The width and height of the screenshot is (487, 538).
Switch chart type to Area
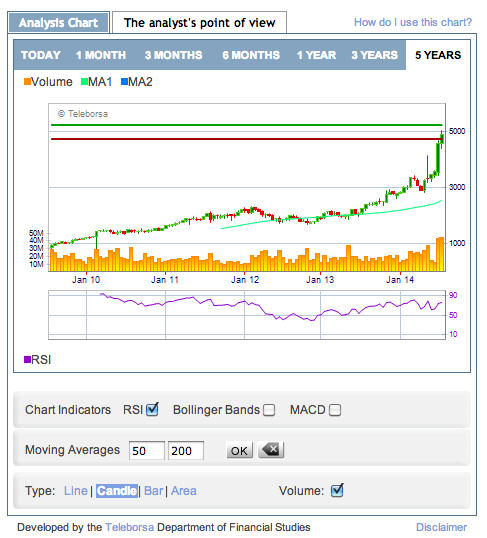pyautogui.click(x=184, y=491)
